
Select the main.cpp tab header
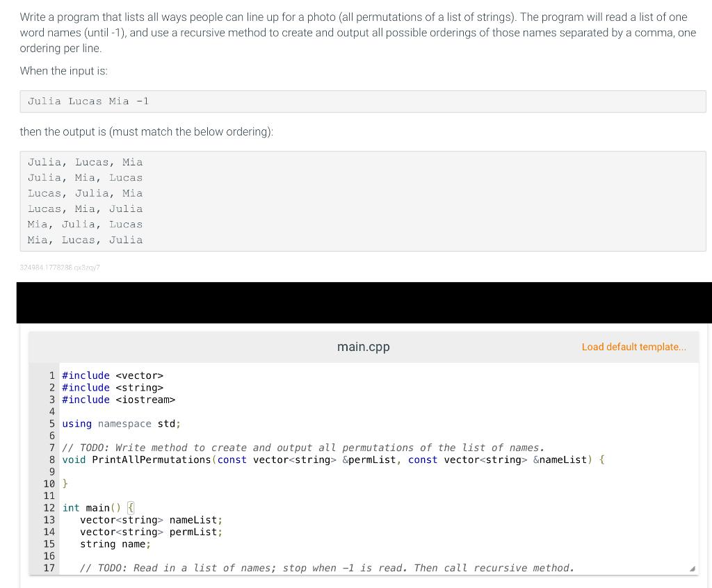click(x=363, y=347)
